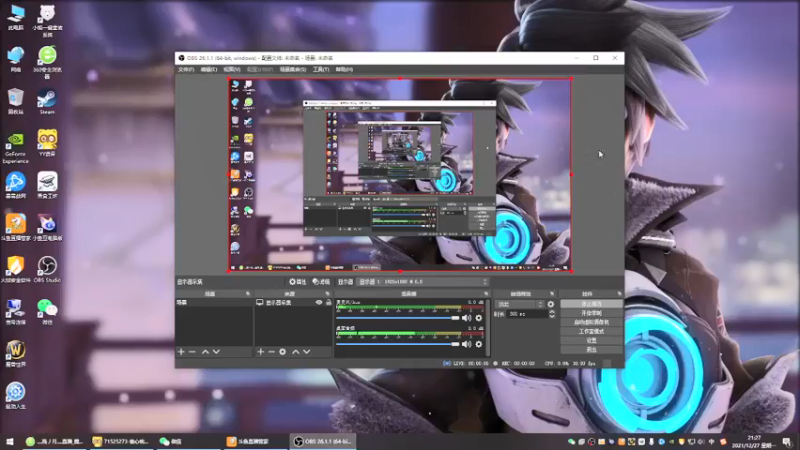Click the Exit button in the Controls panel
The width and height of the screenshot is (800, 450).
[x=591, y=349]
